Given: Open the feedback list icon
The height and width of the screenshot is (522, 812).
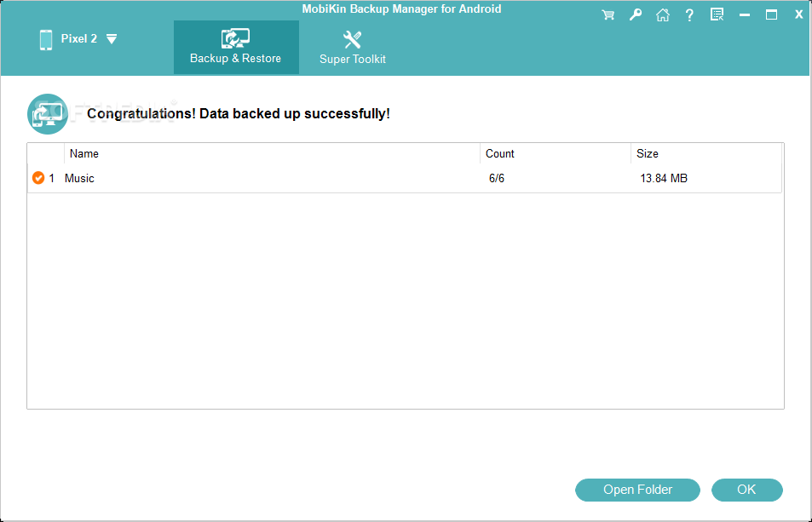Looking at the screenshot, I should [x=717, y=14].
